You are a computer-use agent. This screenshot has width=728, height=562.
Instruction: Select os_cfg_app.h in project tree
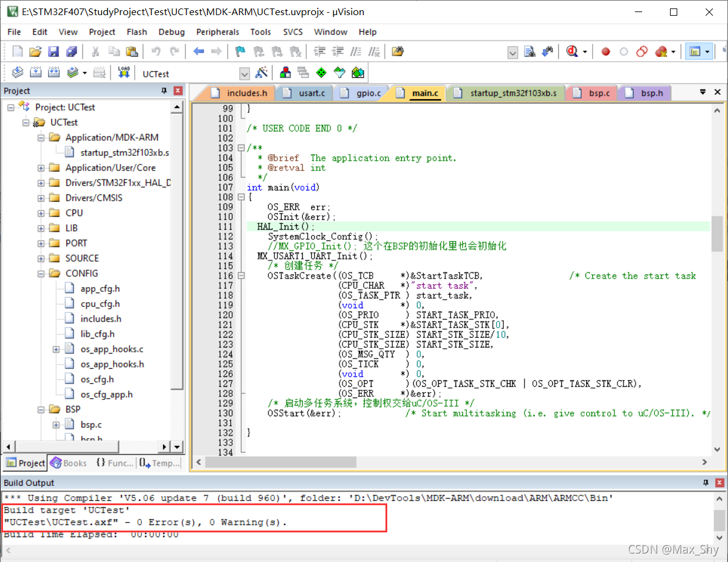106,395
